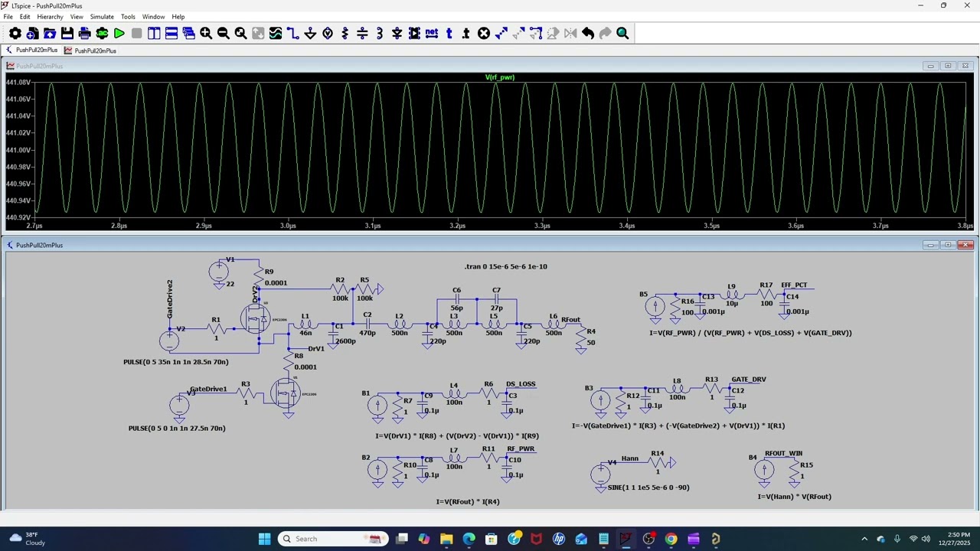Tile windows vertically from the toolbar
The width and height of the screenshot is (980, 551).
[154, 33]
